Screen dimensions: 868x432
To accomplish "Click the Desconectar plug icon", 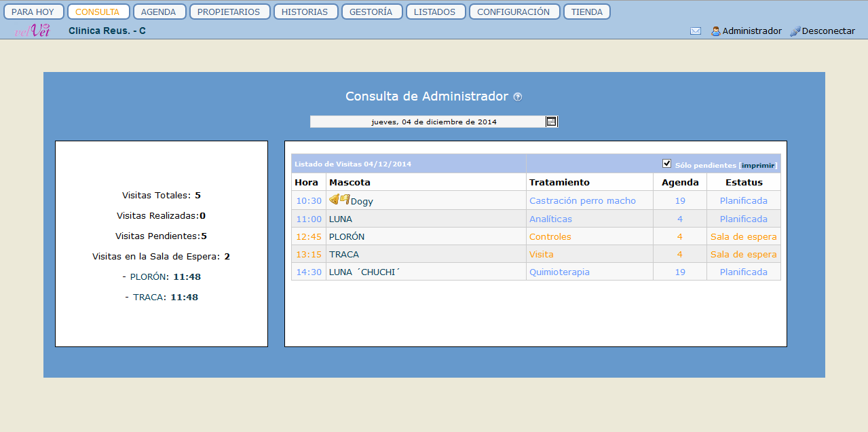I will 795,31.
